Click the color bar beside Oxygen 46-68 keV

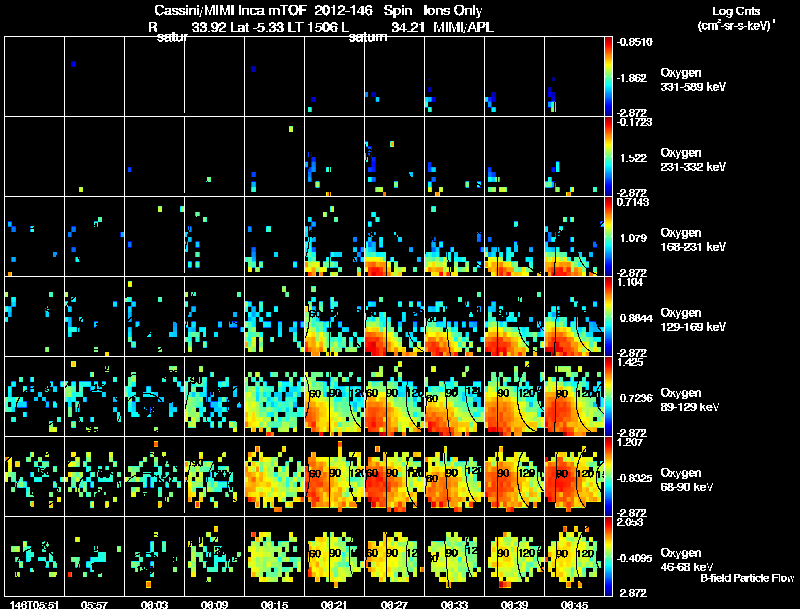click(x=608, y=556)
